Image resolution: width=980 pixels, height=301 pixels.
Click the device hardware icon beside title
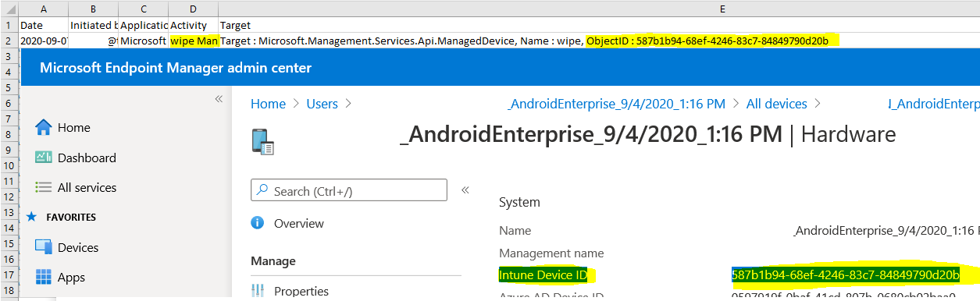(x=262, y=141)
